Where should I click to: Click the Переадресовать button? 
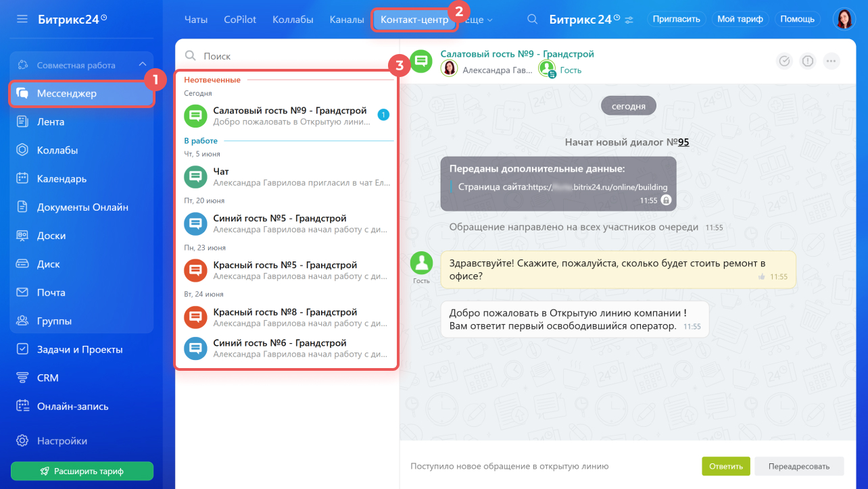(x=800, y=466)
